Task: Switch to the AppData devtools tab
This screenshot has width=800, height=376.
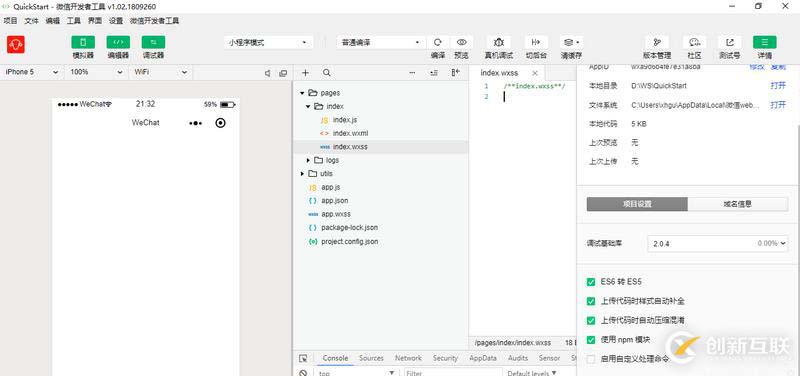Action: click(483, 358)
